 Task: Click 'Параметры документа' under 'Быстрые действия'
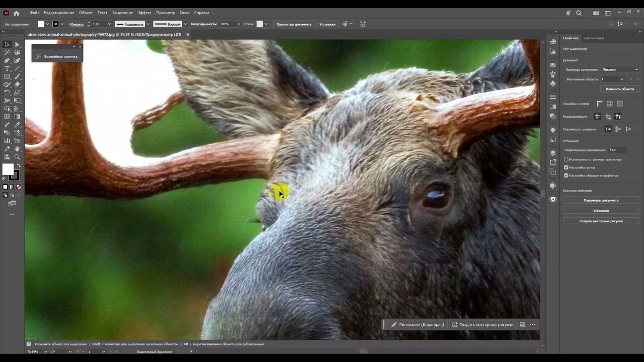[601, 200]
